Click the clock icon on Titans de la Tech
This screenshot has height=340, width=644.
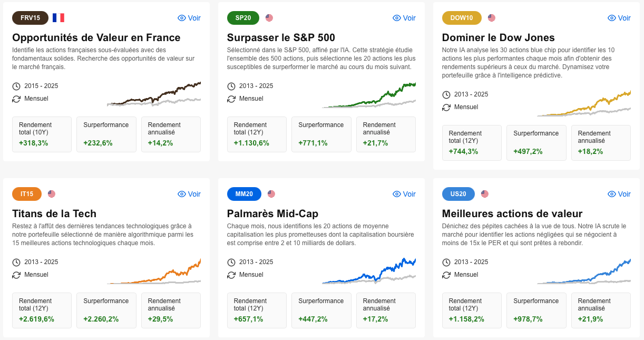pos(16,262)
